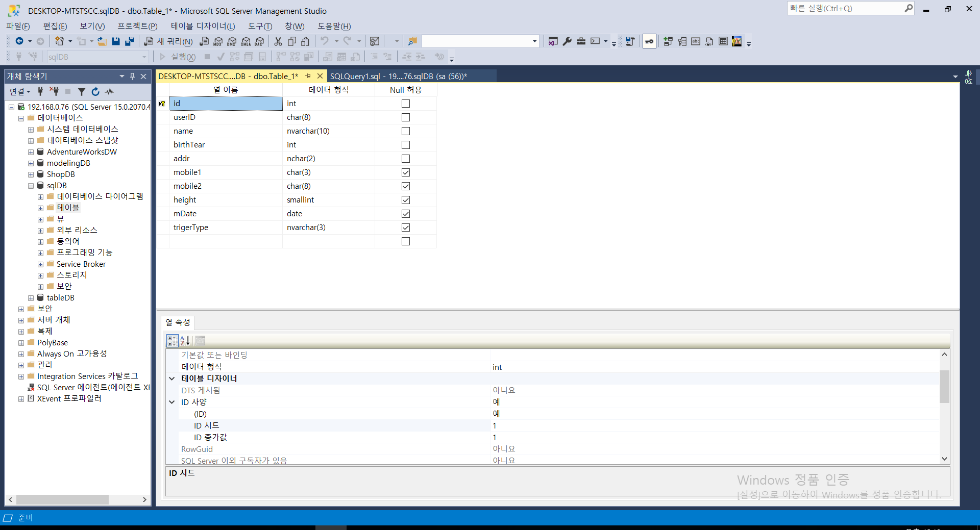Screen dimensions: 980x530
Task: Click the activity monitor icon in Object Explorer
Action: point(109,91)
